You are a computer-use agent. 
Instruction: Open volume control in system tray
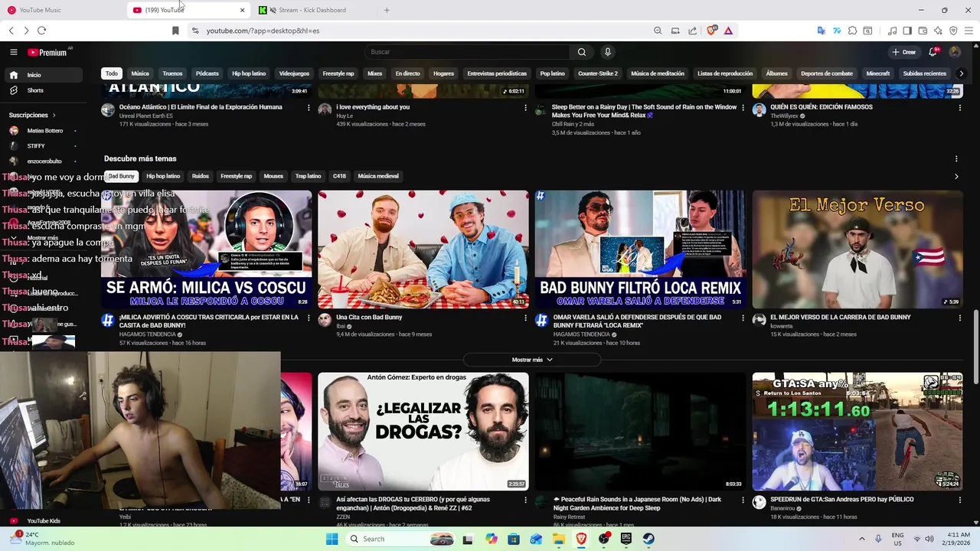click(929, 539)
